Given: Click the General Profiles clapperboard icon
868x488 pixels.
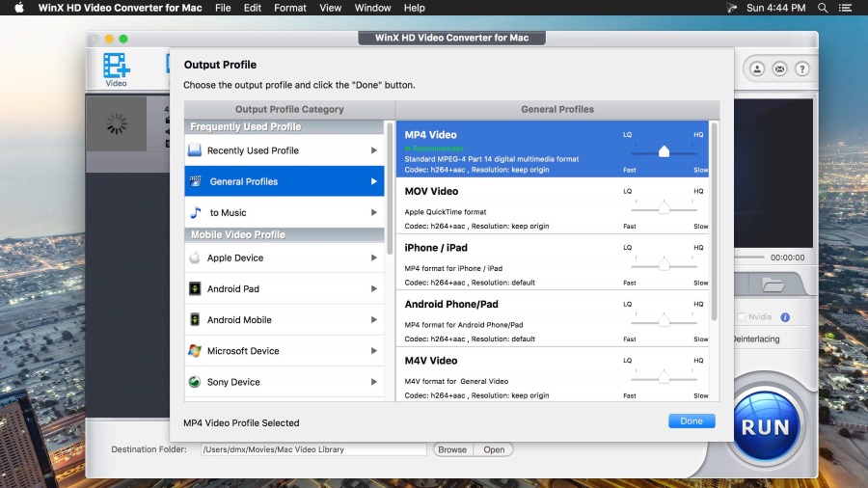Looking at the screenshot, I should [x=195, y=181].
